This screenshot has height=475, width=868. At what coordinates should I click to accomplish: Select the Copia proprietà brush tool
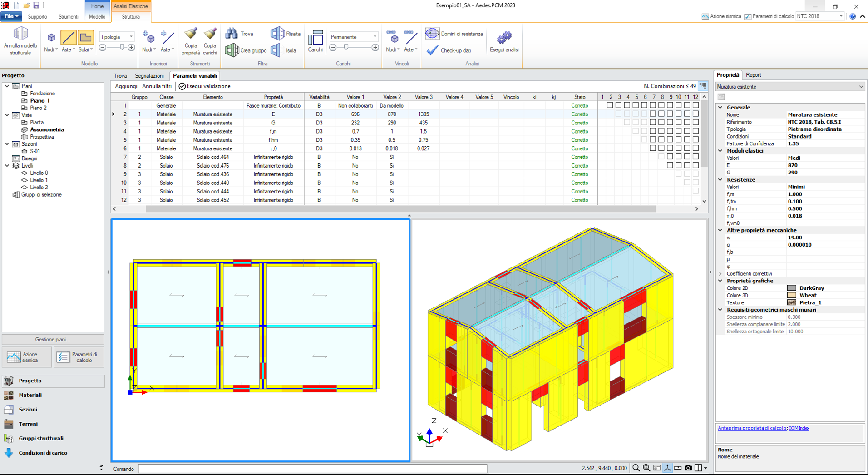point(191,35)
